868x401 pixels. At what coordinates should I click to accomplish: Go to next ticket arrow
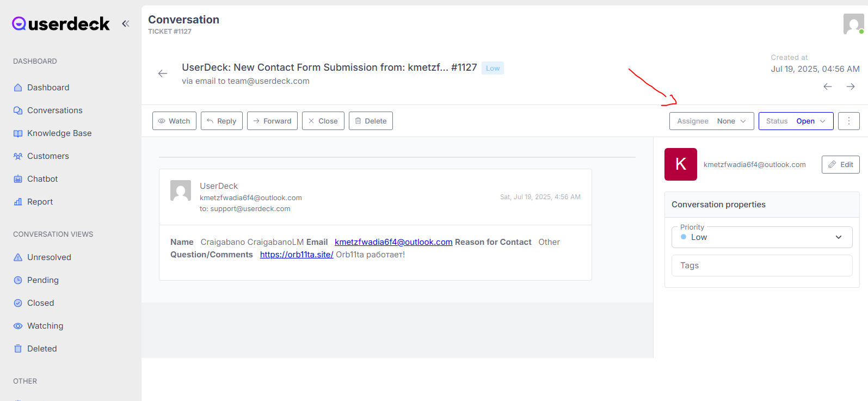click(x=851, y=87)
